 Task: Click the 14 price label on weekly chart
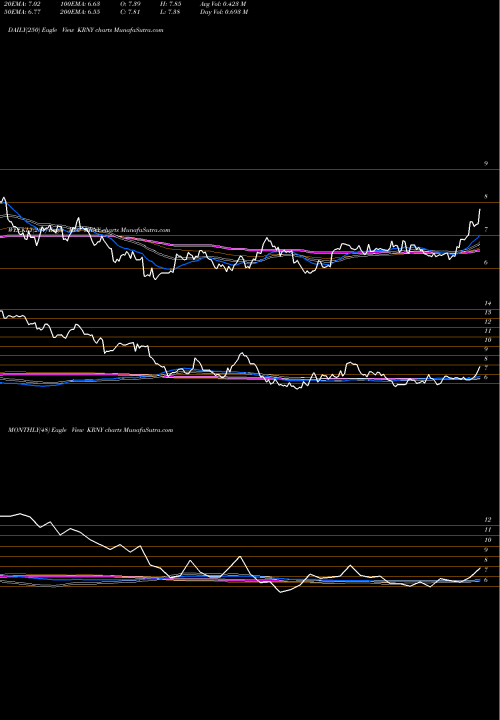tap(488, 304)
